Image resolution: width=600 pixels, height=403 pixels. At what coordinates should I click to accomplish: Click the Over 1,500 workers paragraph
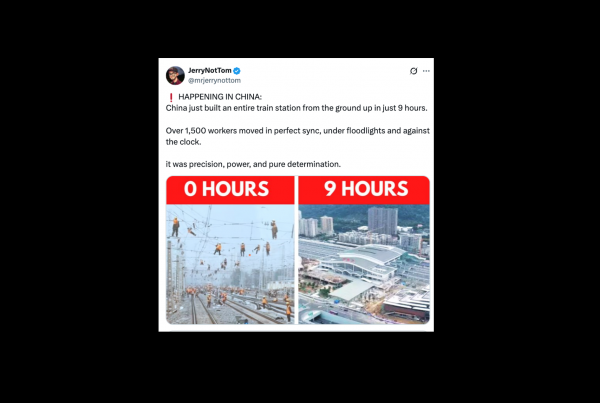click(x=298, y=136)
